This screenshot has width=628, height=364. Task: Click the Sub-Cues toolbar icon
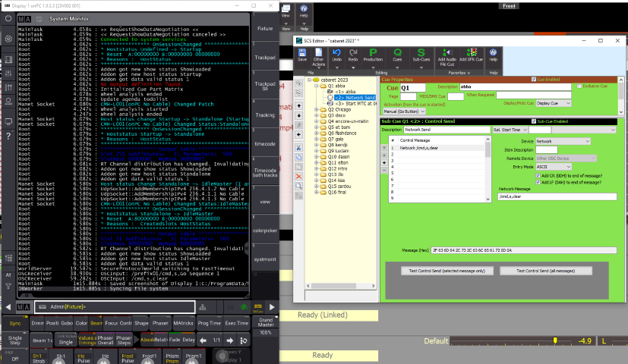click(x=421, y=54)
